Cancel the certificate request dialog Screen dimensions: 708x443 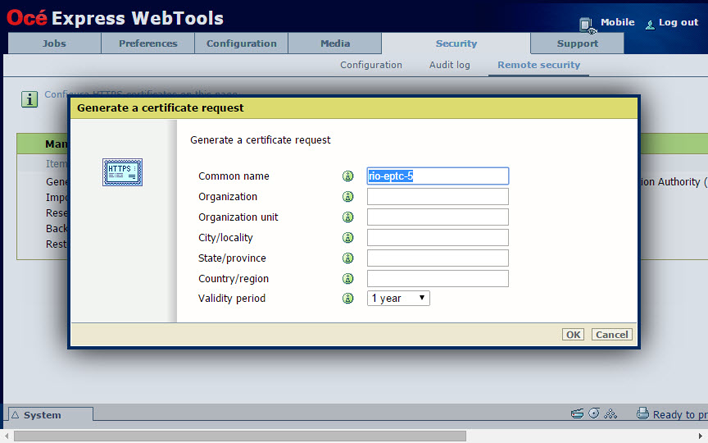[612, 335]
